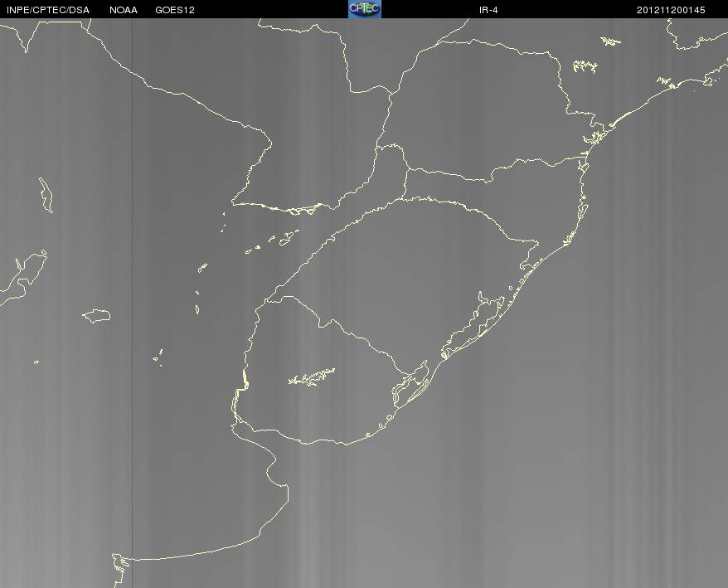Select the INPE/CPTEC/DSA header label

48,10
